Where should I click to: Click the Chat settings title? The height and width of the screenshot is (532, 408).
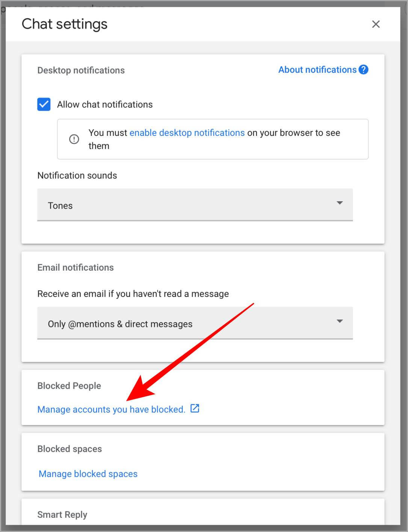coord(65,24)
